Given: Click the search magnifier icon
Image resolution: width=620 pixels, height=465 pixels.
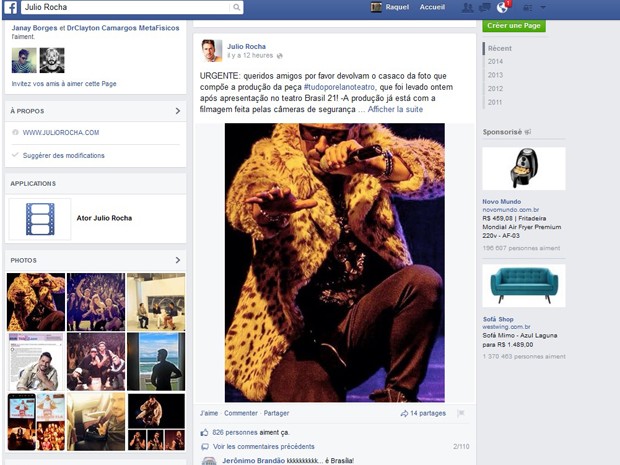Looking at the screenshot, I should pos(236,7).
